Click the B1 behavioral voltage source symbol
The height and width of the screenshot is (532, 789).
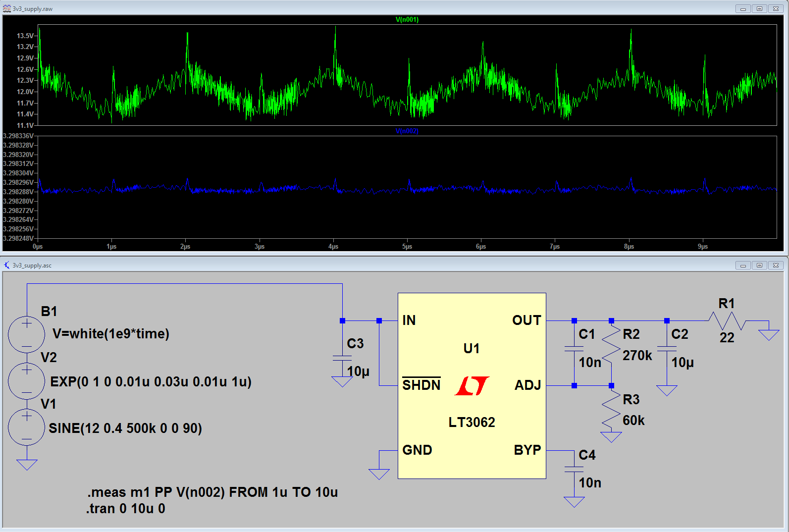[x=27, y=334]
